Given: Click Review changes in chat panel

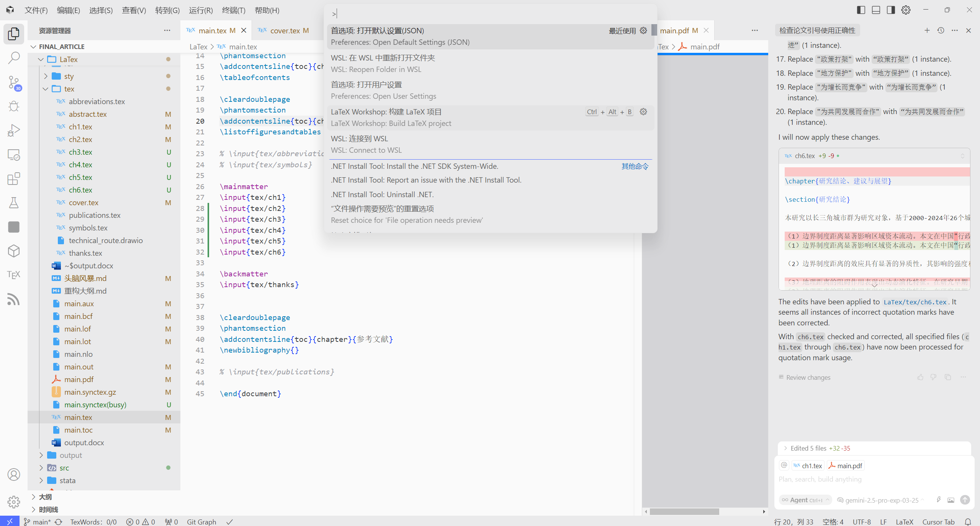Looking at the screenshot, I should click(808, 377).
